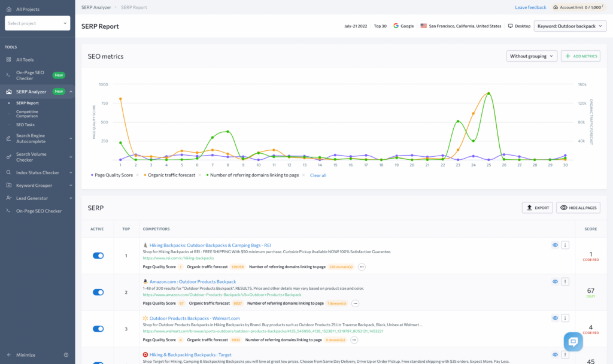Disable Amazon result active switch
Image resolution: width=613 pixels, height=364 pixels.
click(98, 292)
